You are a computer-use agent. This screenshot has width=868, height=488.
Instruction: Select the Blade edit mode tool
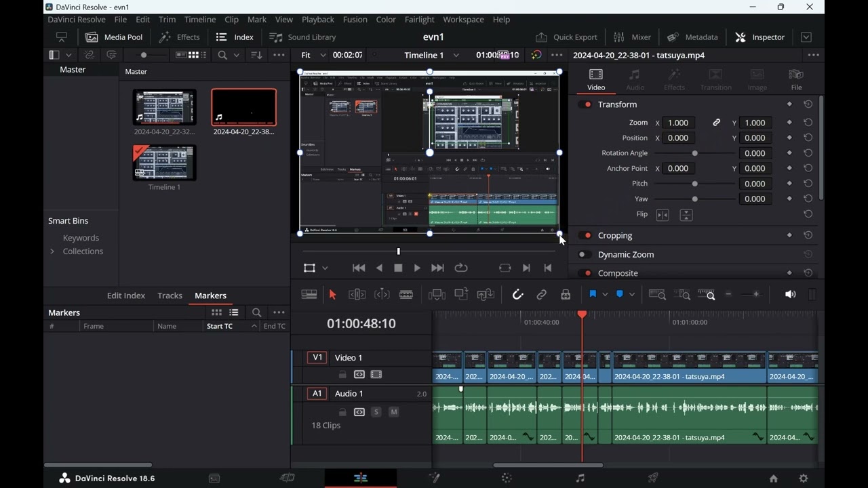[x=406, y=295]
